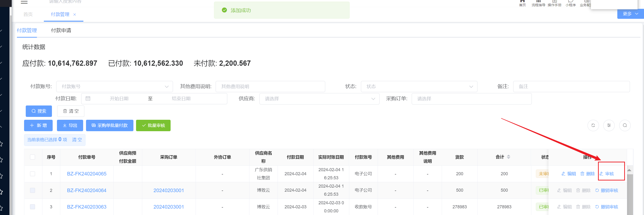The height and width of the screenshot is (215, 644).
Task: Switch to the 首页 page tab
Action: 28,15
